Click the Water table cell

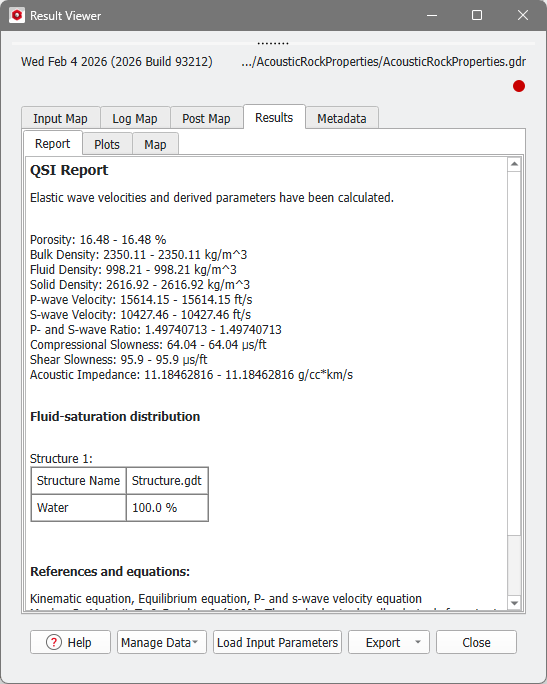[x=79, y=508]
